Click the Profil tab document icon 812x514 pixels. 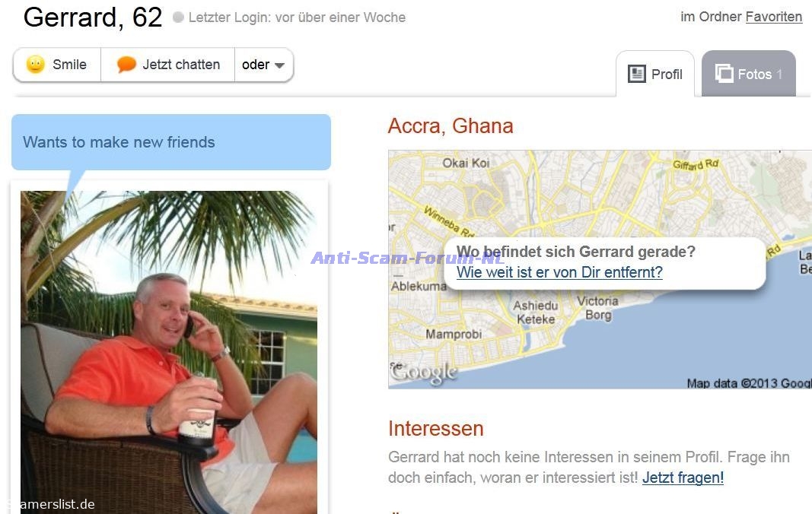pyautogui.click(x=636, y=74)
